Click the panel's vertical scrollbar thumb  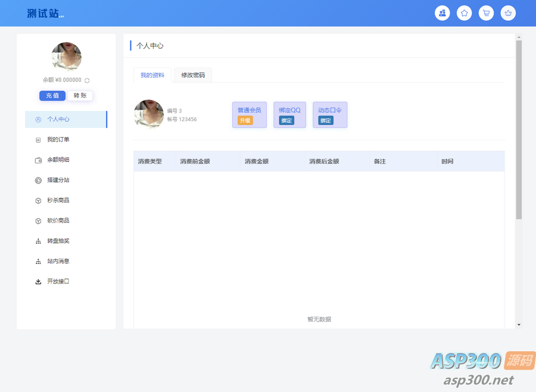click(519, 130)
